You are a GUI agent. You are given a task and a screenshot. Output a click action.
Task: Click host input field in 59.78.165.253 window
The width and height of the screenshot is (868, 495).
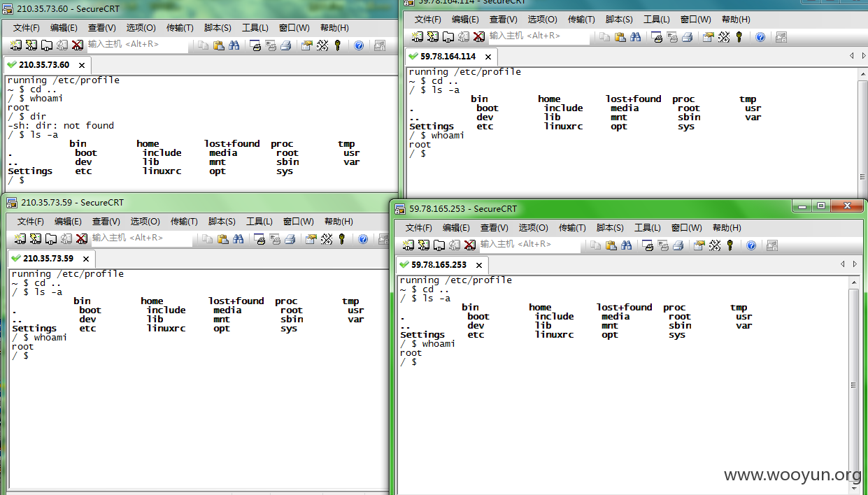[529, 245]
